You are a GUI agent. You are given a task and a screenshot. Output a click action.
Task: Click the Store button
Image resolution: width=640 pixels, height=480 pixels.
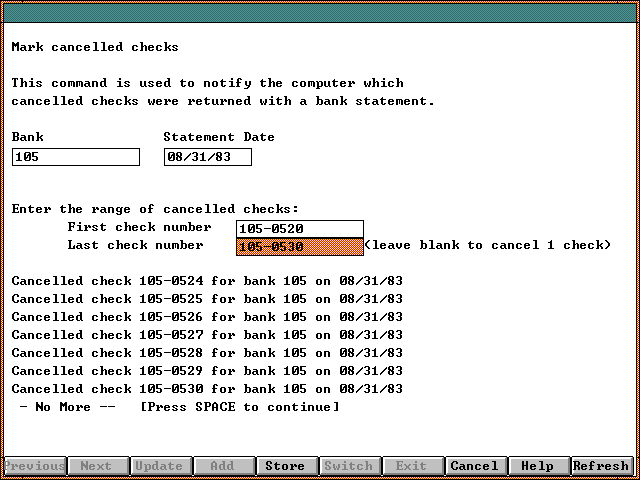[x=285, y=466]
